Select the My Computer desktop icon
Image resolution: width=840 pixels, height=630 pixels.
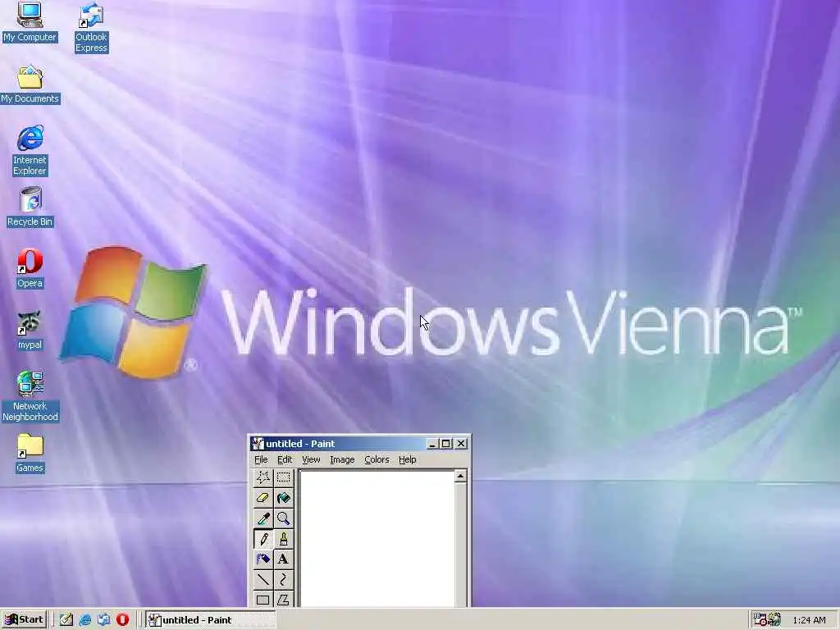coord(30,22)
